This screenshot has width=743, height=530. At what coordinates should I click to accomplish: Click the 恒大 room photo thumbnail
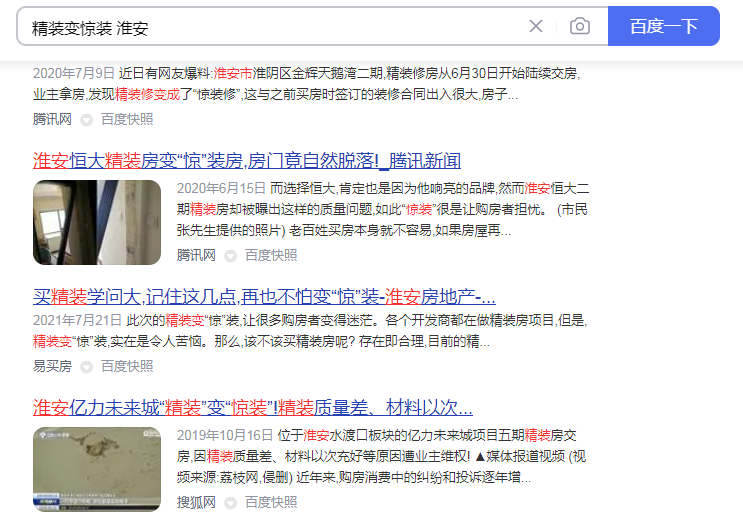point(97,222)
